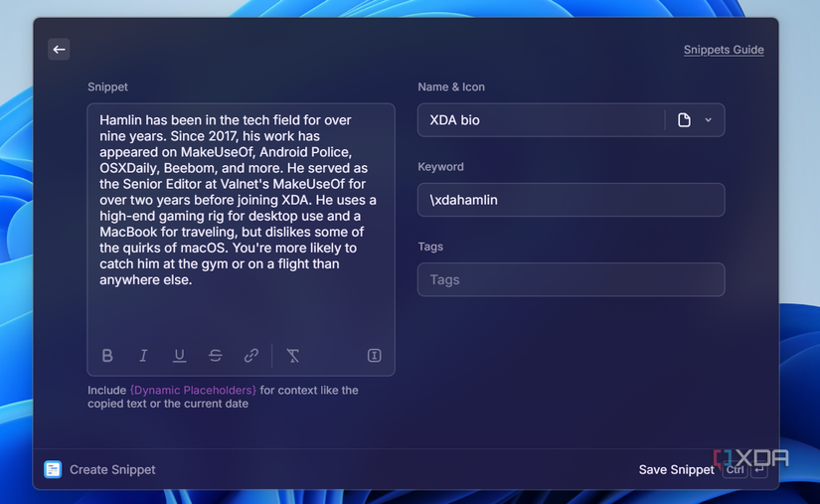The image size is (820, 504).
Task: Open the Dynamic Placeholders link
Action: coord(193,390)
